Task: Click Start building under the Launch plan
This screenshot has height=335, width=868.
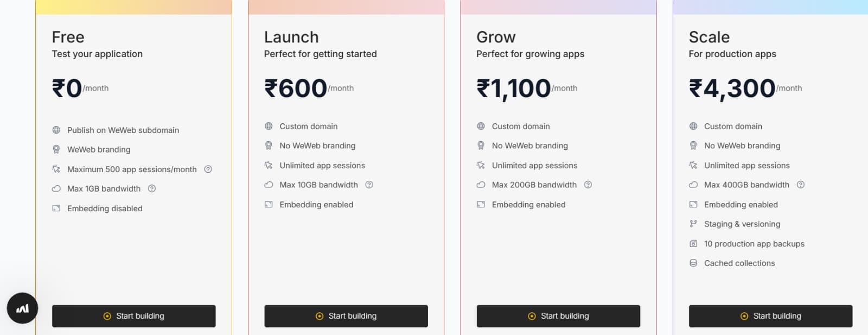Action: click(x=346, y=315)
